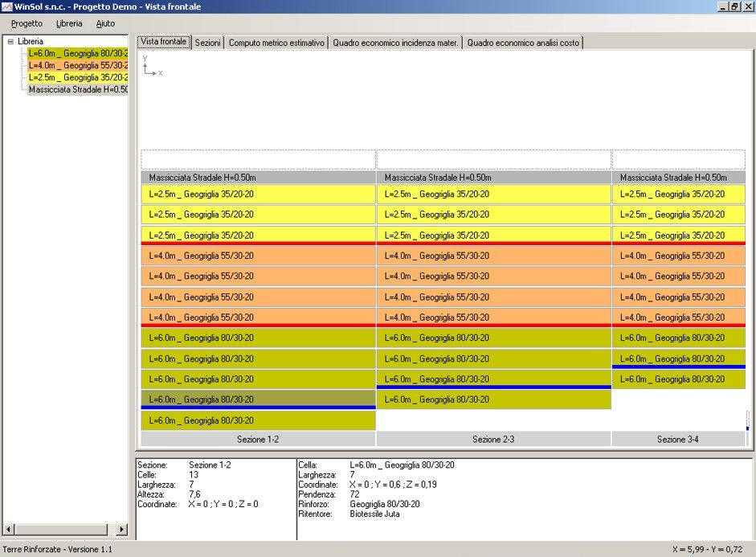Click bottom Geogriglia 80/30-20 cell in Sezione 3-4
756x557 pixels.
(678, 379)
